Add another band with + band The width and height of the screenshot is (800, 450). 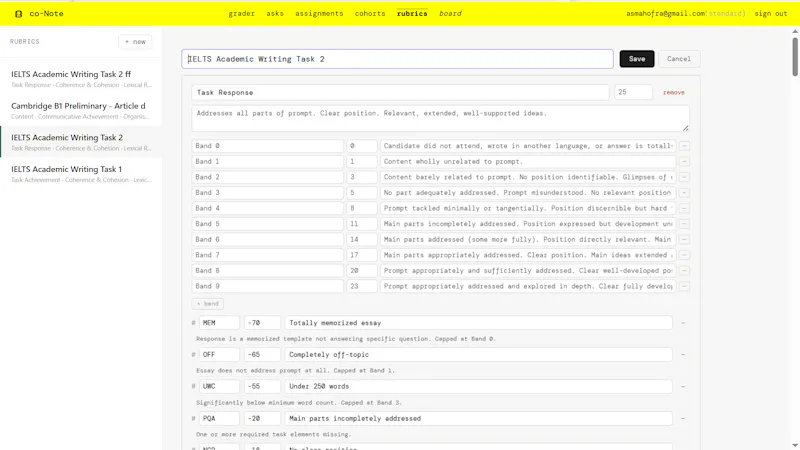208,304
